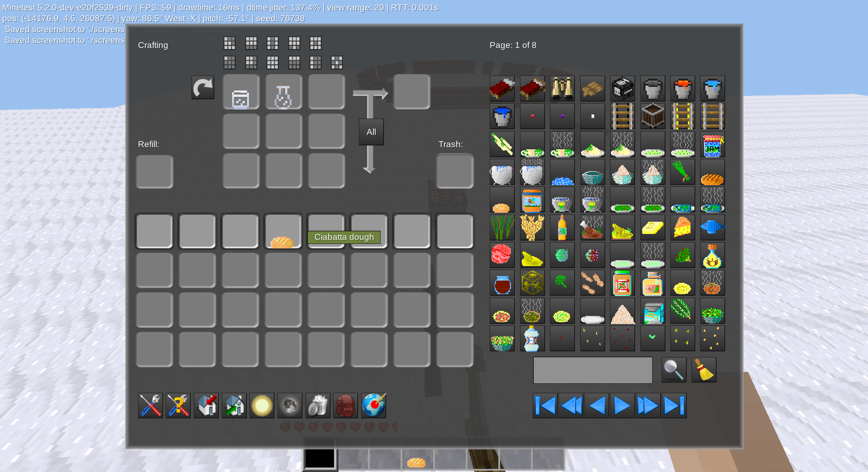Click crafting slot showing the flask outline
This screenshot has width=868, height=472.
coord(284,92)
